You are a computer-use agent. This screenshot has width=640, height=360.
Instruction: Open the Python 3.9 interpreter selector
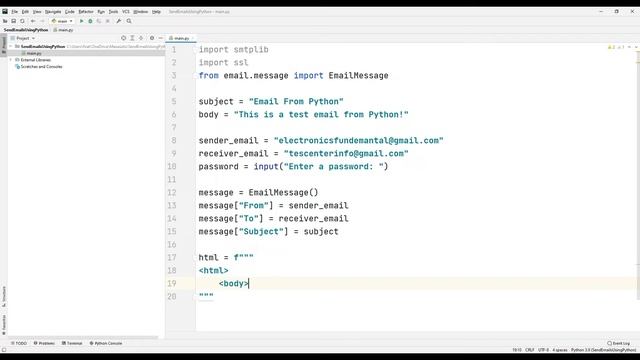(603, 350)
